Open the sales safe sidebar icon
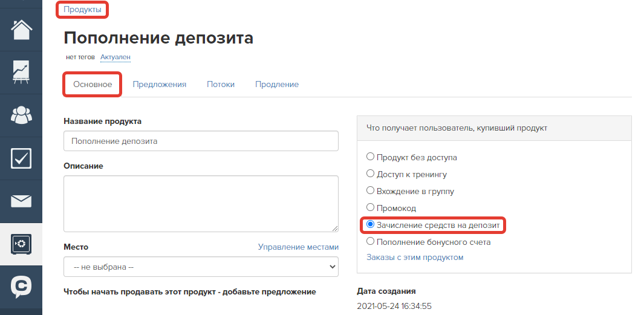Image resolution: width=644 pixels, height=315 pixels. pos(21,244)
